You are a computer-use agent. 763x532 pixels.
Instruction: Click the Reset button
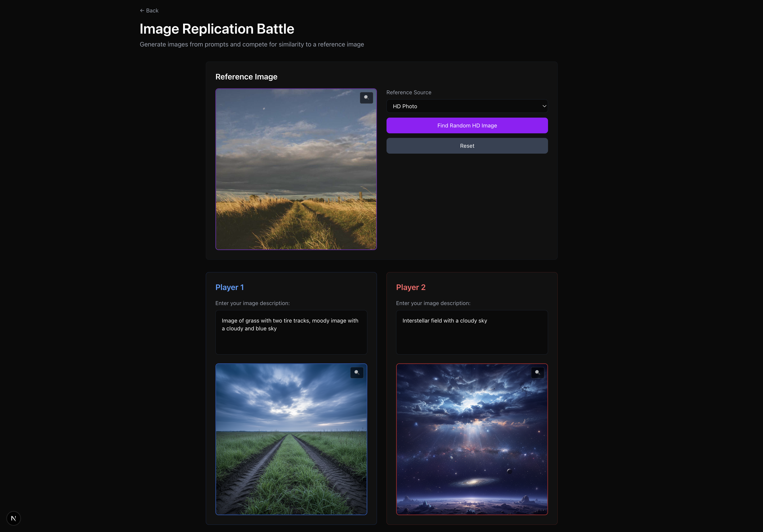tap(467, 146)
